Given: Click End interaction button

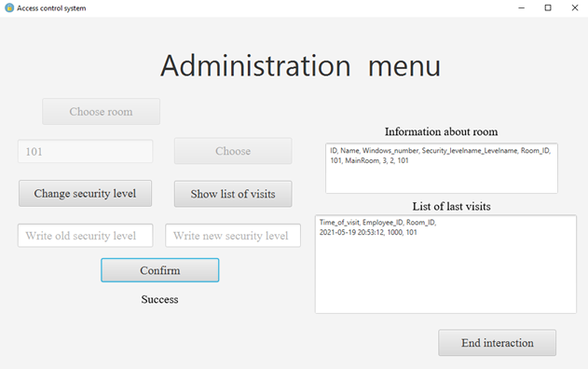Looking at the screenshot, I should point(498,343).
